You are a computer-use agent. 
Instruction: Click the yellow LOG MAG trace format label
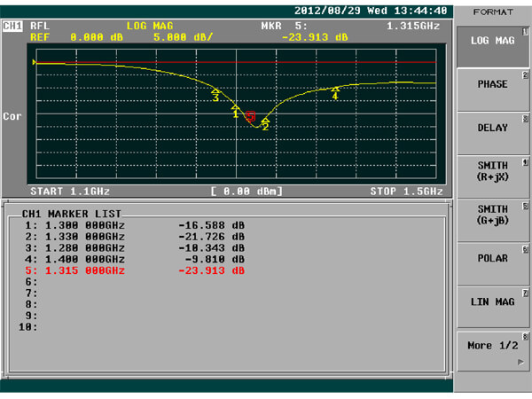point(150,26)
